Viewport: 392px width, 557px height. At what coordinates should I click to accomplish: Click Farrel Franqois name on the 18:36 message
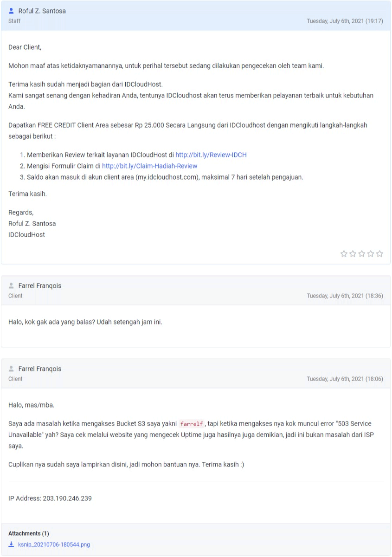(40, 285)
